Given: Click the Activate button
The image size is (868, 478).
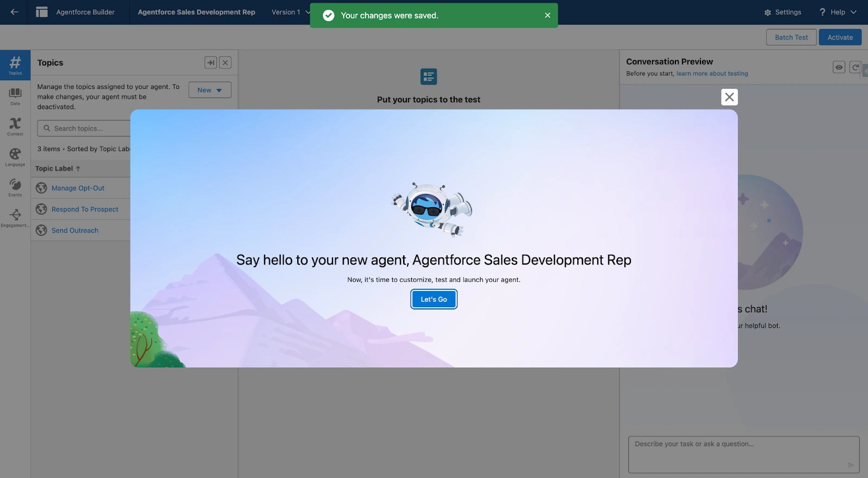Looking at the screenshot, I should click(840, 37).
